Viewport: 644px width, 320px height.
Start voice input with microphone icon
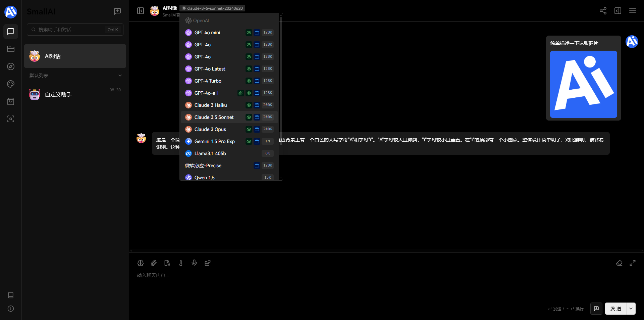194,263
